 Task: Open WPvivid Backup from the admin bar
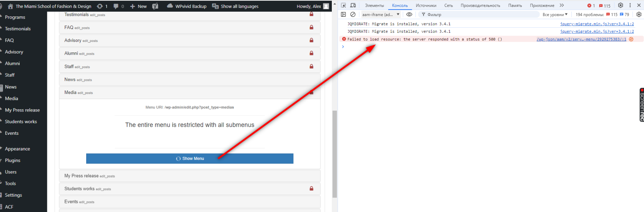click(x=187, y=6)
